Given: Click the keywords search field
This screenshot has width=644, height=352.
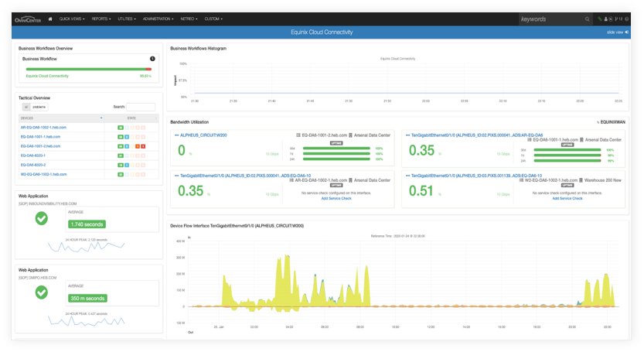Looking at the screenshot, I should tap(547, 19).
